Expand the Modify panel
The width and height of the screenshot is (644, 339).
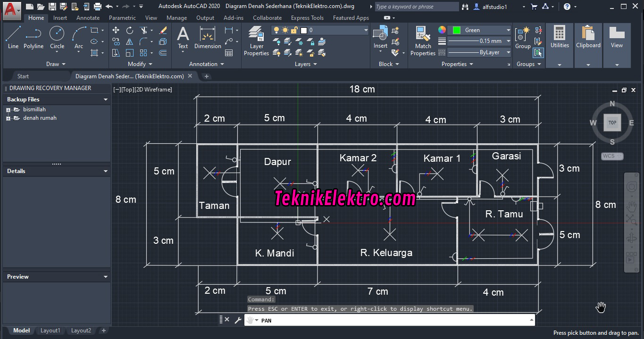pyautogui.click(x=140, y=64)
